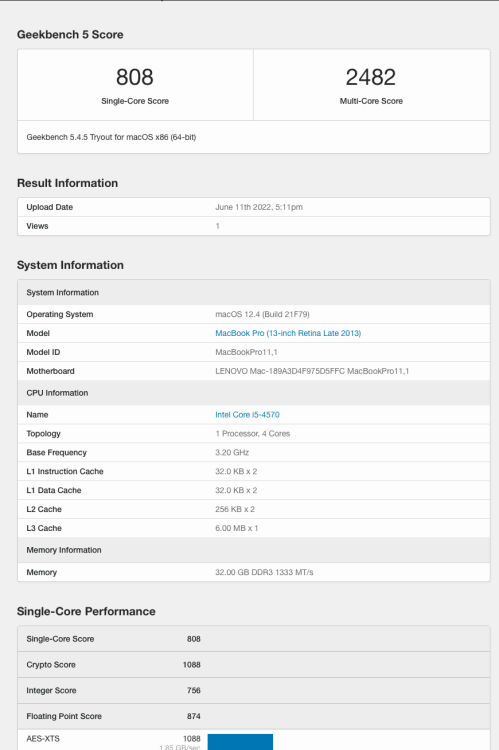Click the L3 Cache value 6.00 MB x 1
Viewport: 499px width, 750px height.
click(237, 528)
